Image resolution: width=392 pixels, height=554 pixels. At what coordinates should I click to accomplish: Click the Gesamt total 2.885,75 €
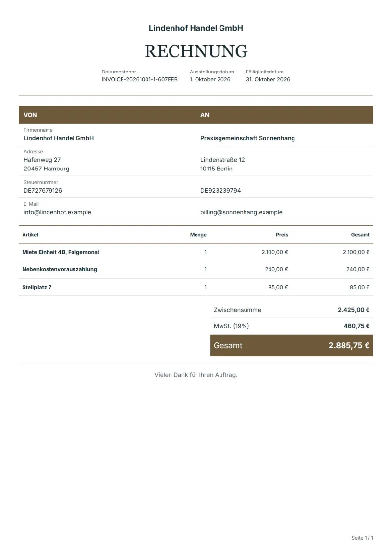[349, 345]
